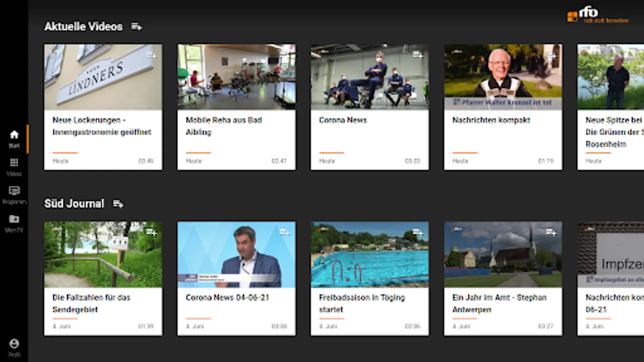Click the rfo logo
The width and height of the screenshot is (644, 362).
tap(598, 14)
